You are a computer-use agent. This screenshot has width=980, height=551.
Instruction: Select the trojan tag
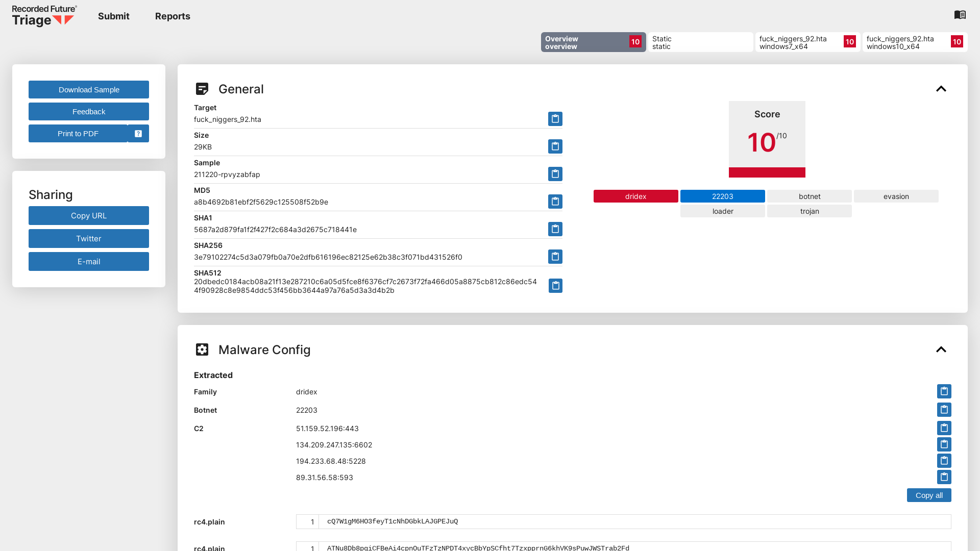pos(810,211)
